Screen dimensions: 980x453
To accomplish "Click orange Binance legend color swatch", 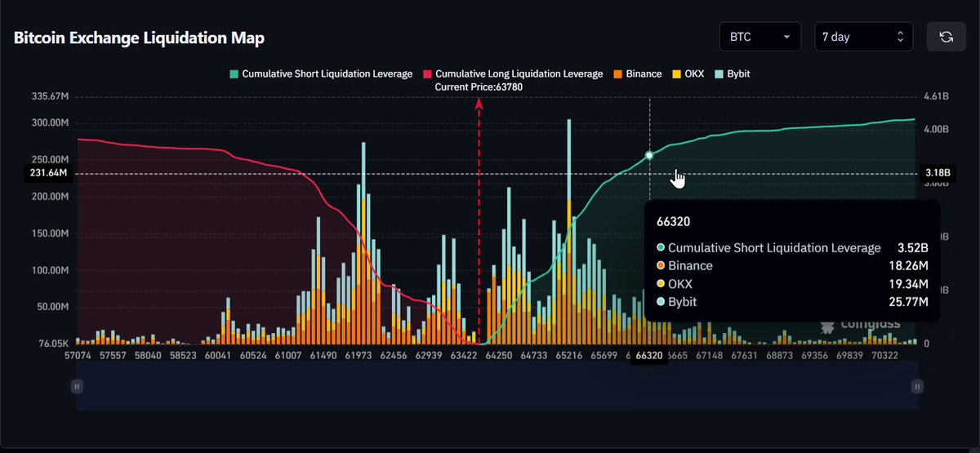I will click(x=617, y=74).
